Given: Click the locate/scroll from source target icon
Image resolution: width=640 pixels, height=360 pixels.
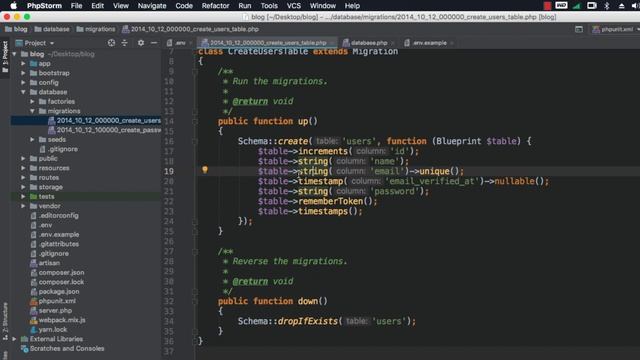Looking at the screenshot, I should [111, 43].
